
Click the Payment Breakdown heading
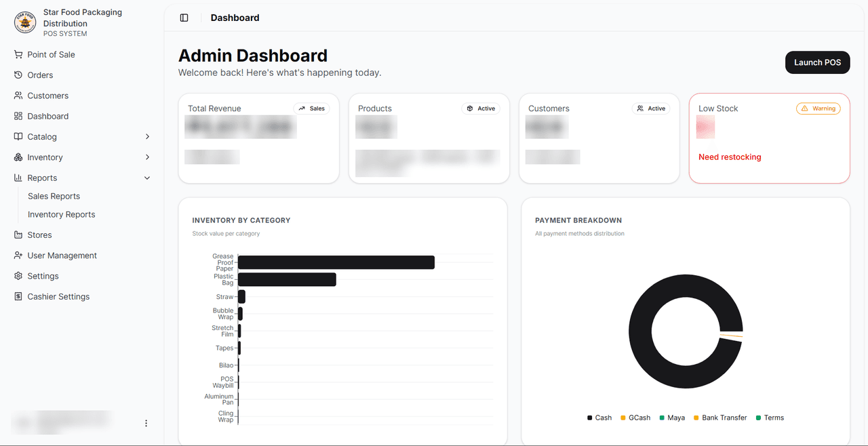click(578, 220)
